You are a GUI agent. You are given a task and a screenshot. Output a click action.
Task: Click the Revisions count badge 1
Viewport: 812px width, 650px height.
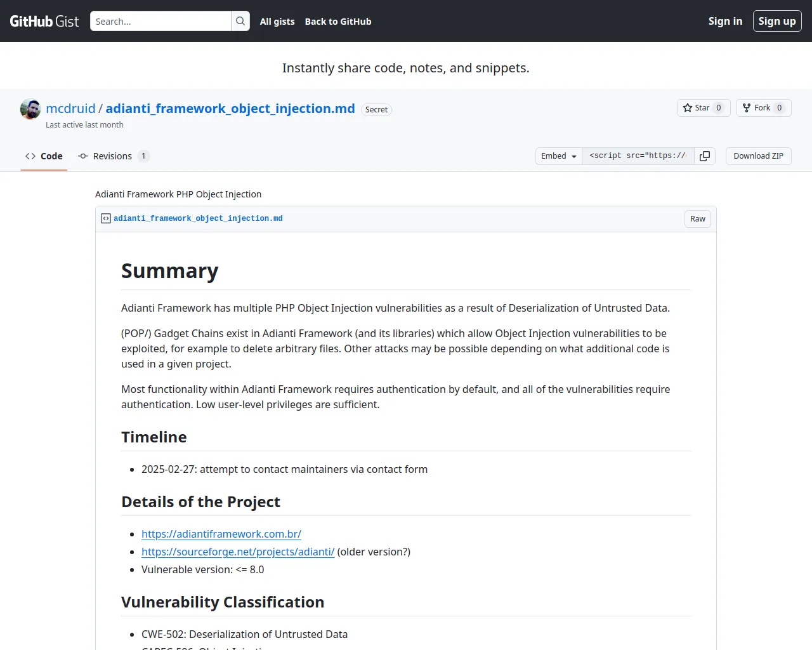point(143,156)
